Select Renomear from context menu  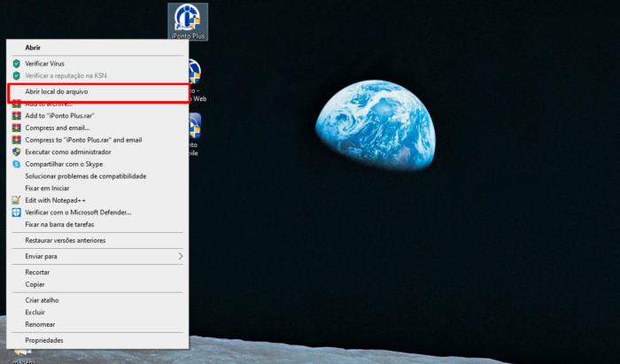(x=40, y=324)
